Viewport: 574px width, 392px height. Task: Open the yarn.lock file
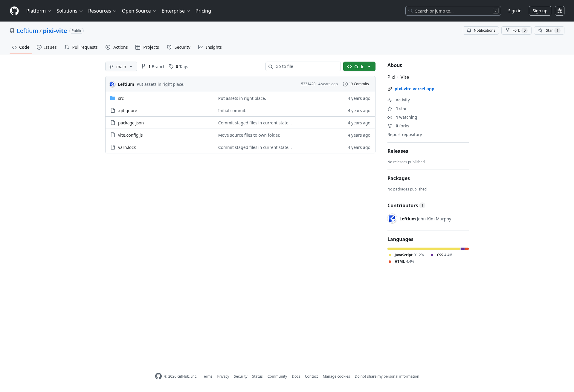[x=127, y=147]
